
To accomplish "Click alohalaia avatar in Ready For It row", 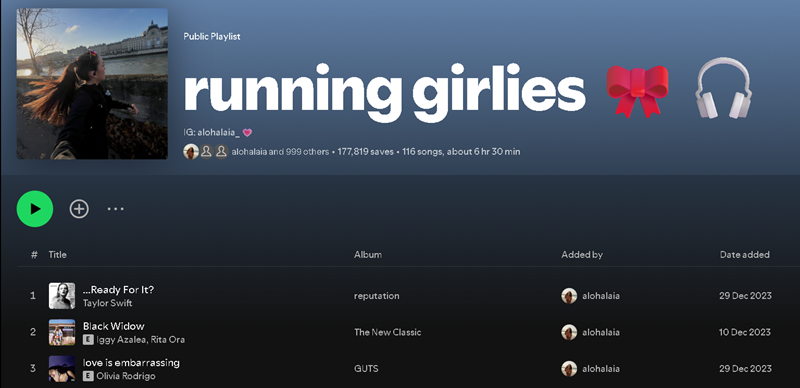I will [x=569, y=296].
